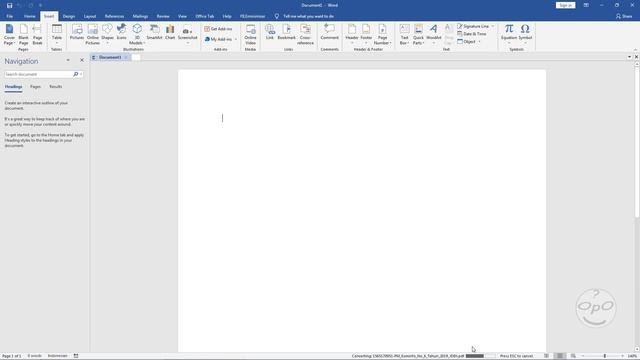
Task: Switch to the References tab
Action: pos(114,16)
